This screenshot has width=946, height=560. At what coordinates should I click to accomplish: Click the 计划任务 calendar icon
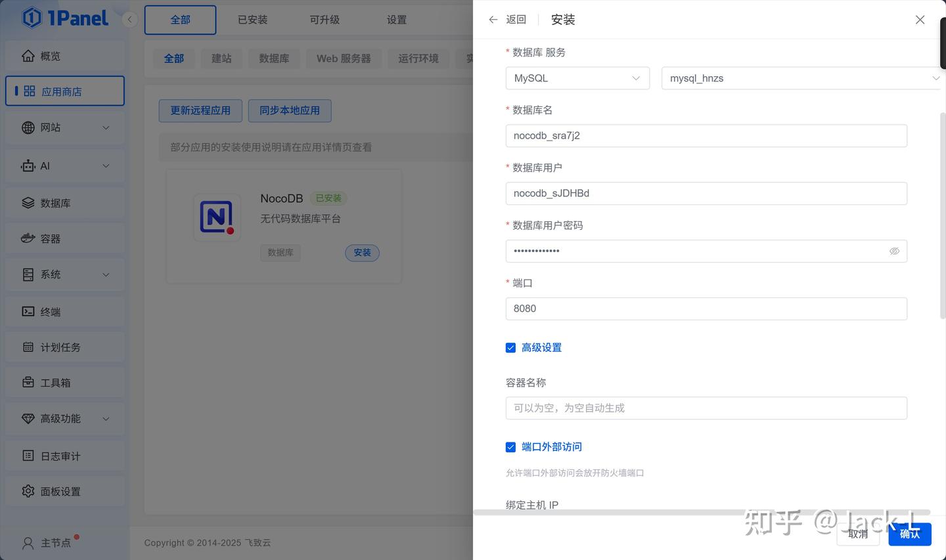tap(28, 347)
